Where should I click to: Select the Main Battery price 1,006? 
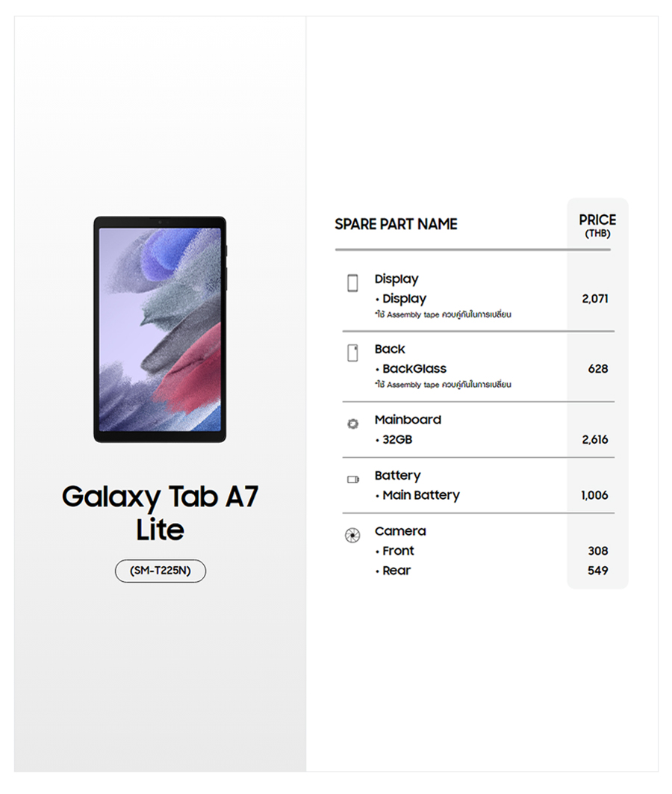[x=594, y=495]
